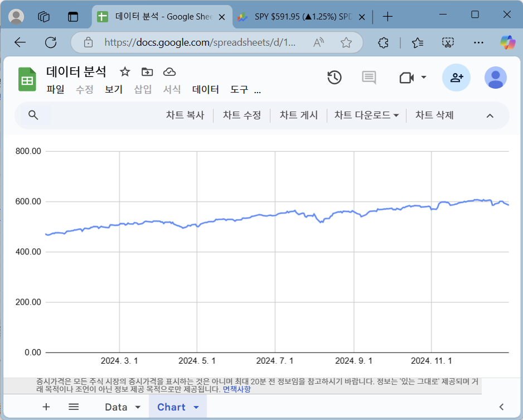Collapse the chart toolbar with the chevron
Viewport: 523px width, 420px height.
tap(490, 115)
